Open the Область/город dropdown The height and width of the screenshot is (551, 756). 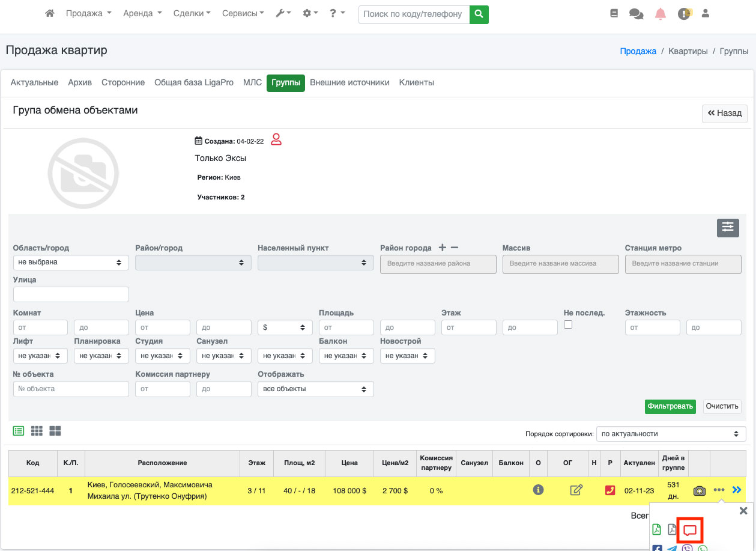coord(71,263)
